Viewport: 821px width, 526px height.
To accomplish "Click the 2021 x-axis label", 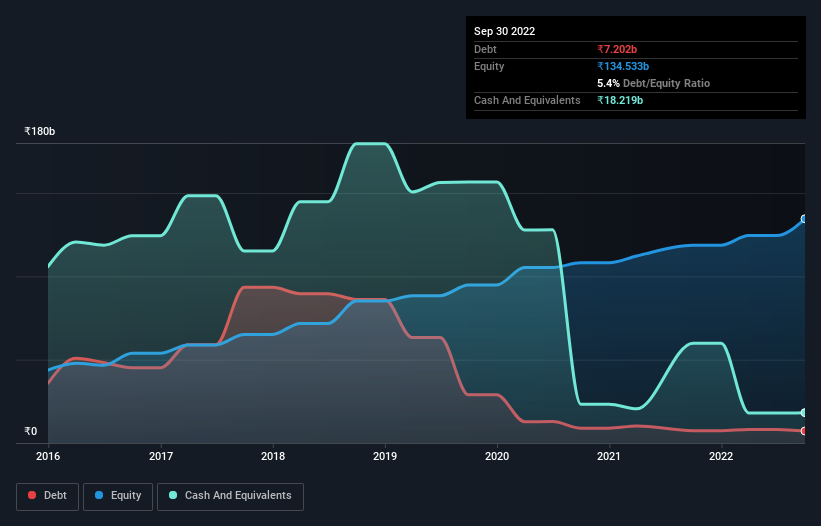I will [609, 456].
